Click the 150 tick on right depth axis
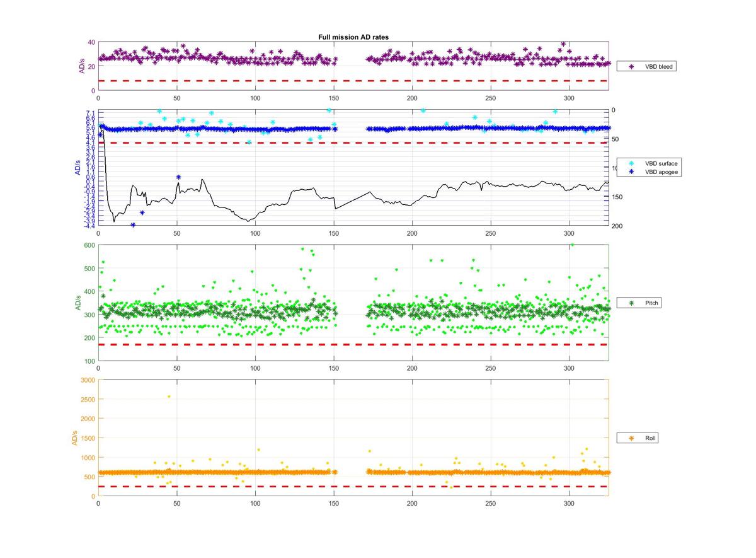Image resolution: width=756 pixels, height=558 pixels. pyautogui.click(x=617, y=197)
